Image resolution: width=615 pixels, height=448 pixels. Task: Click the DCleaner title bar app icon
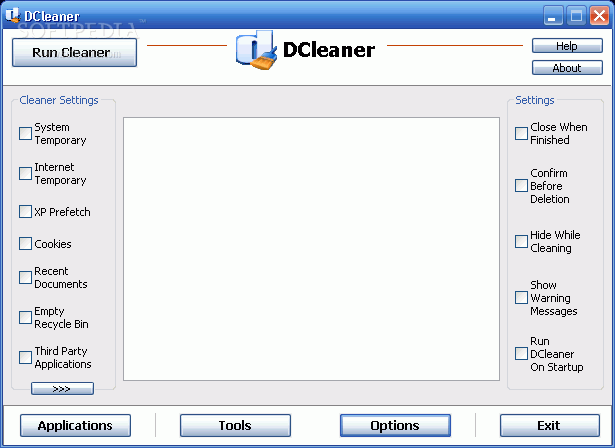click(13, 15)
